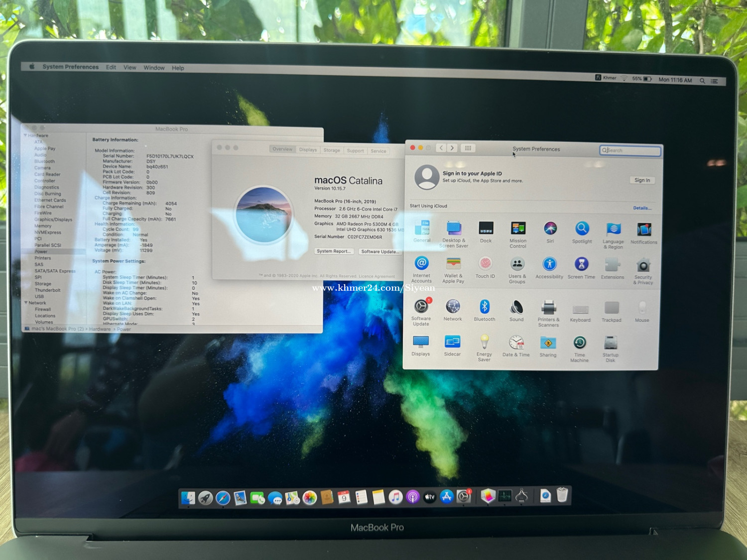Viewport: 747px width, 560px height.
Task: Open the Network preference pane icon
Action: (453, 310)
